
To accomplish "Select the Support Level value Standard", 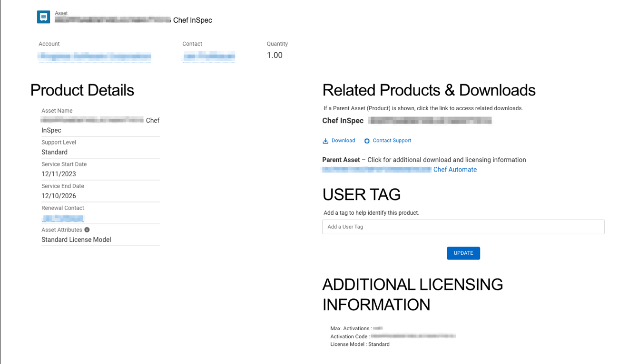I will coord(54,152).
